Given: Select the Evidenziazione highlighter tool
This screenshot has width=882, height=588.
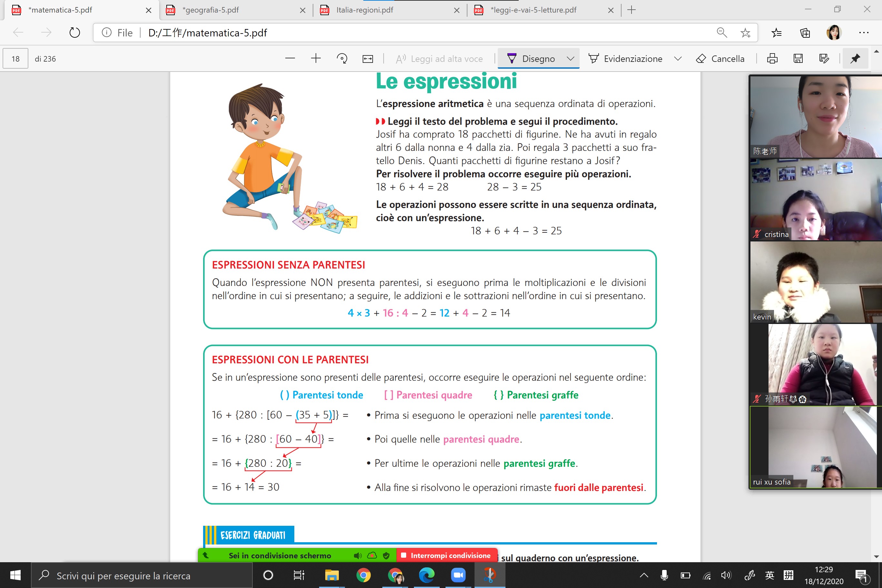Looking at the screenshot, I should [625, 58].
